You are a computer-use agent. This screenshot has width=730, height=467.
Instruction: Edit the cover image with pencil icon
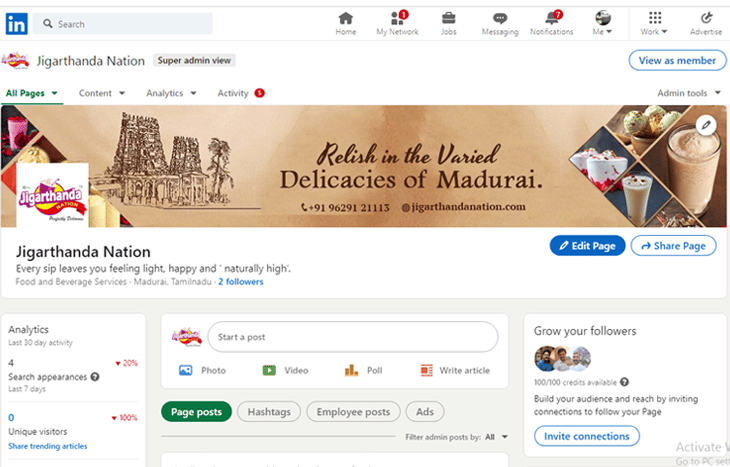pos(706,125)
